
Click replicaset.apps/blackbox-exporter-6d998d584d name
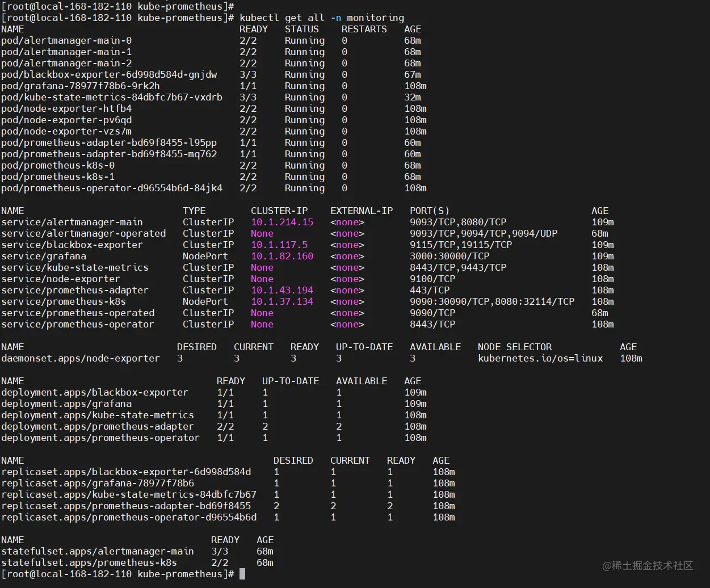(x=126, y=472)
